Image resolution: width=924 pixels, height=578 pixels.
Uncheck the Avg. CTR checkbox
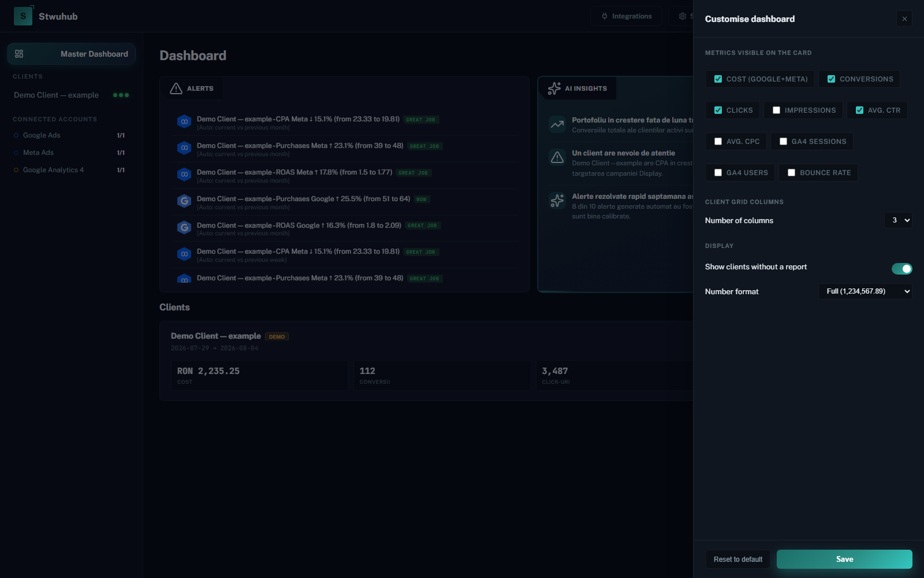point(859,110)
